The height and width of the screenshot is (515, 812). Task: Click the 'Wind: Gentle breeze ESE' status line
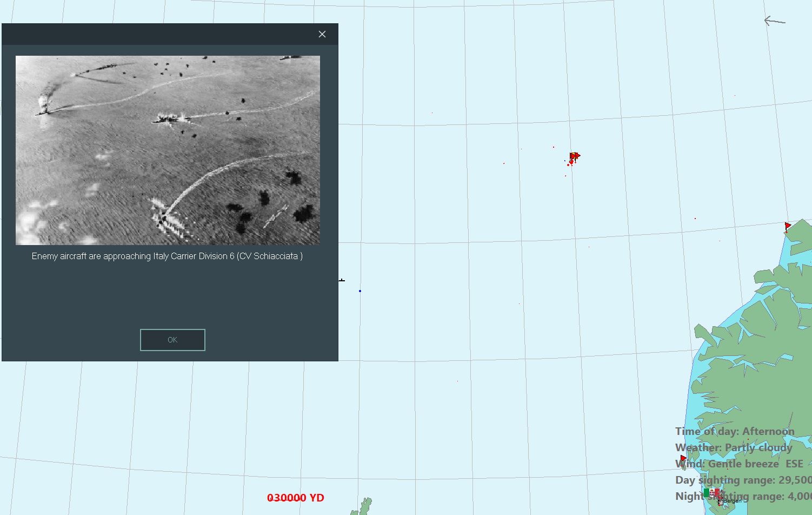739,464
